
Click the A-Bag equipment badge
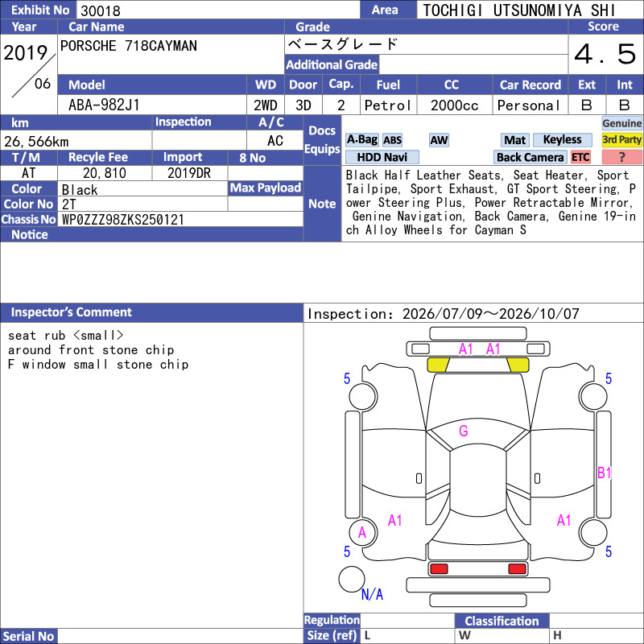(361, 140)
